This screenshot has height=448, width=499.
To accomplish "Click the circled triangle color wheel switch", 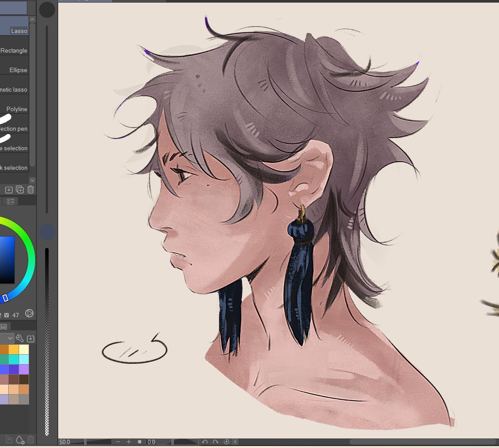I will 29,313.
